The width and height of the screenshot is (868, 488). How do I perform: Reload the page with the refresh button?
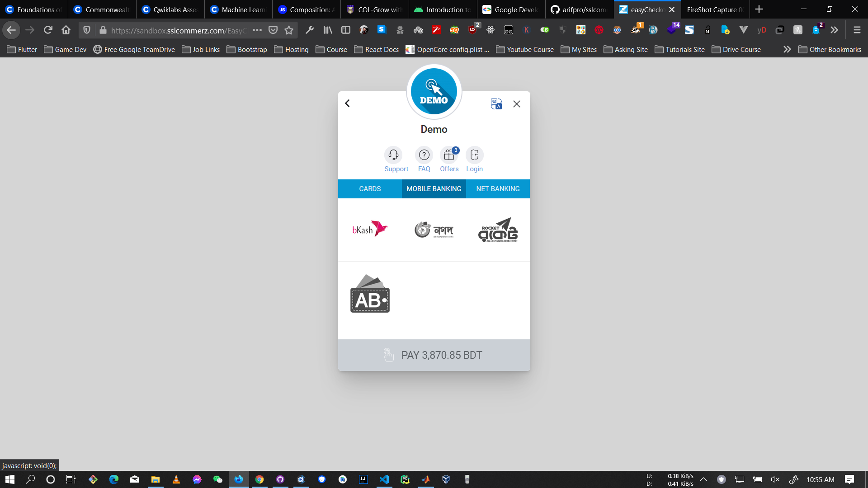[48, 30]
